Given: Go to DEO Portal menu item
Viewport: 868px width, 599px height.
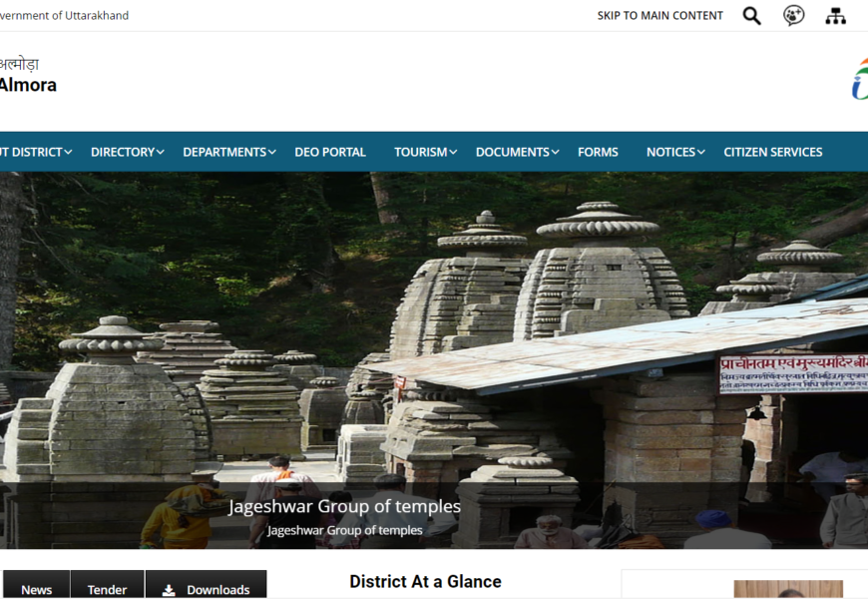Looking at the screenshot, I should click(x=330, y=152).
